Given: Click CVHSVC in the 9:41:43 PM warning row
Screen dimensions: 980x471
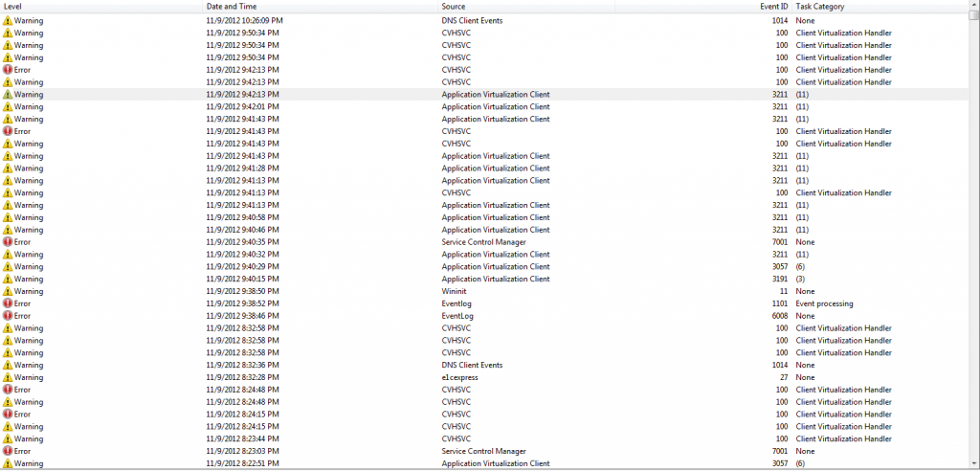Looking at the screenshot, I should pos(457,144).
